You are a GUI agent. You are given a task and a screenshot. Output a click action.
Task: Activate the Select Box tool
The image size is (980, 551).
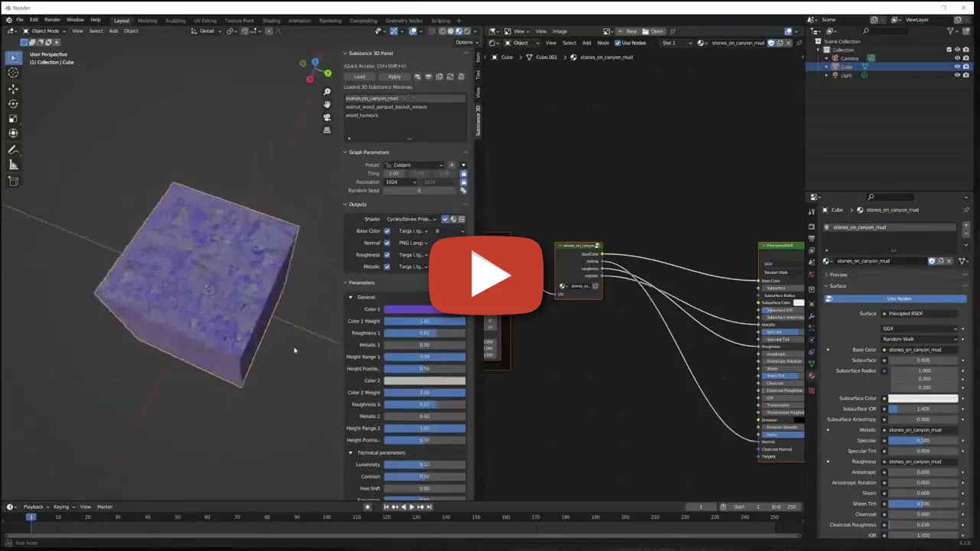[13, 57]
